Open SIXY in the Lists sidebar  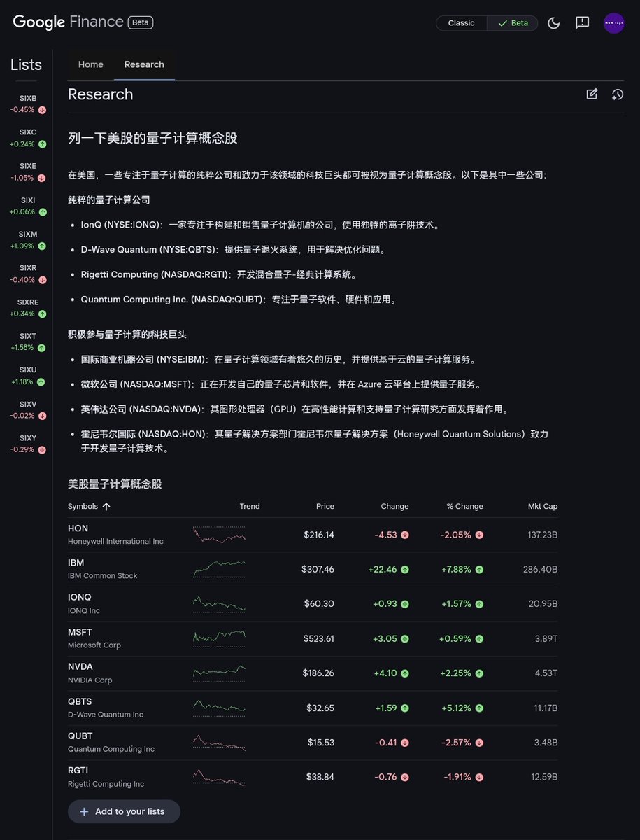click(28, 443)
